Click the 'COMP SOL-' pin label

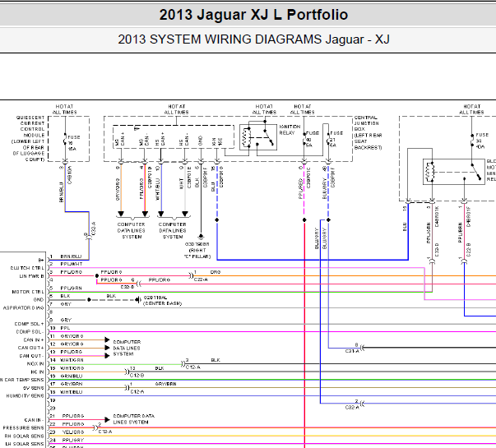tap(30, 331)
